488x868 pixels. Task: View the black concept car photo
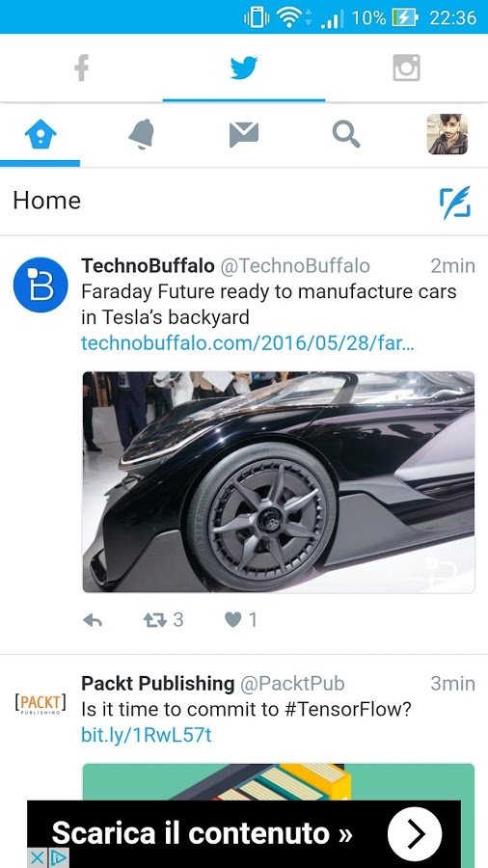[x=279, y=481]
